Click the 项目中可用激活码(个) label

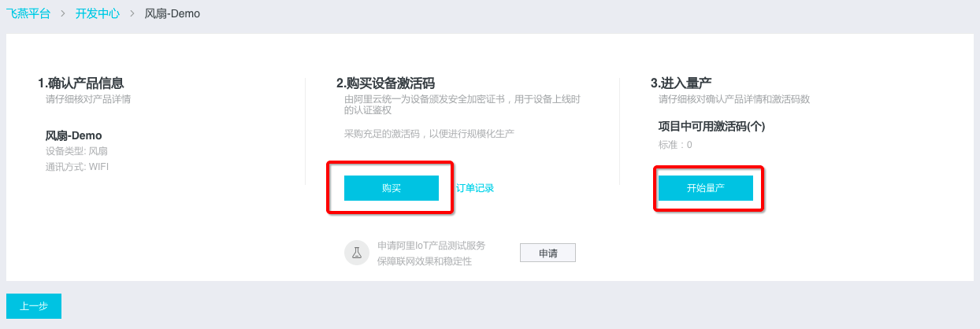point(712,126)
